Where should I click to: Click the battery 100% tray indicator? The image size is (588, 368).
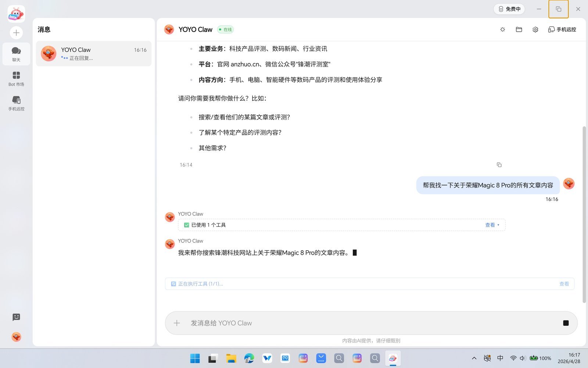(540, 358)
